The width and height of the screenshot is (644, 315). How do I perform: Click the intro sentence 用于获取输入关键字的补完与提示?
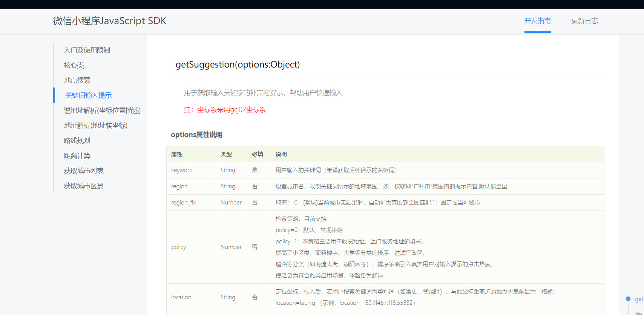pyautogui.click(x=263, y=93)
